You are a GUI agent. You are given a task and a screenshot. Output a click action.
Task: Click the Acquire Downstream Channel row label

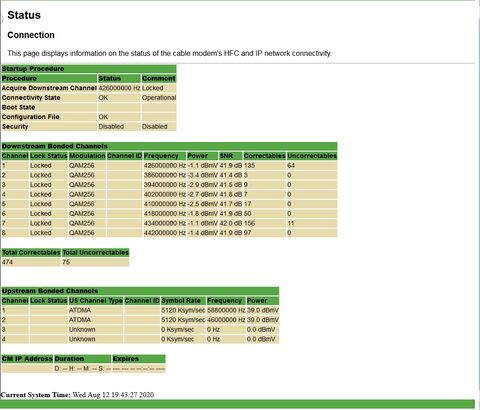[x=49, y=88]
